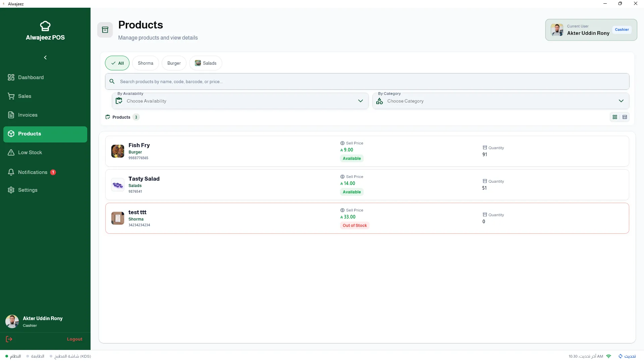Click the Invoices document icon
This screenshot has width=644, height=362.
[11, 115]
